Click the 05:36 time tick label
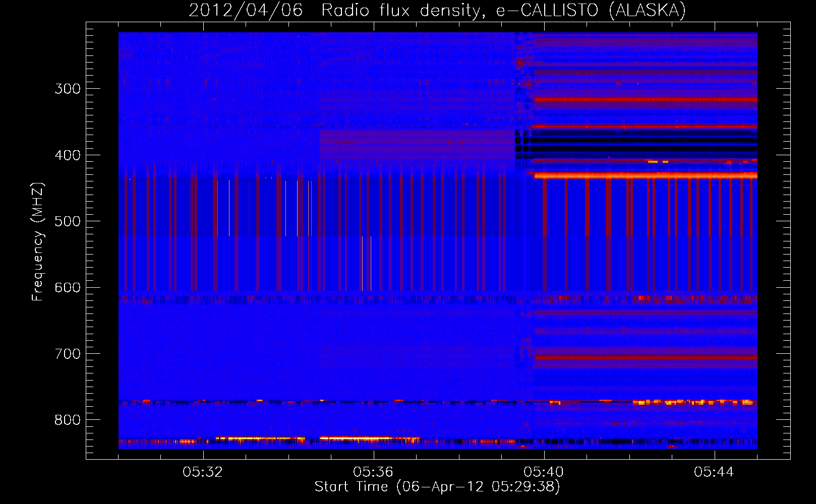816x504 pixels. tap(373, 472)
